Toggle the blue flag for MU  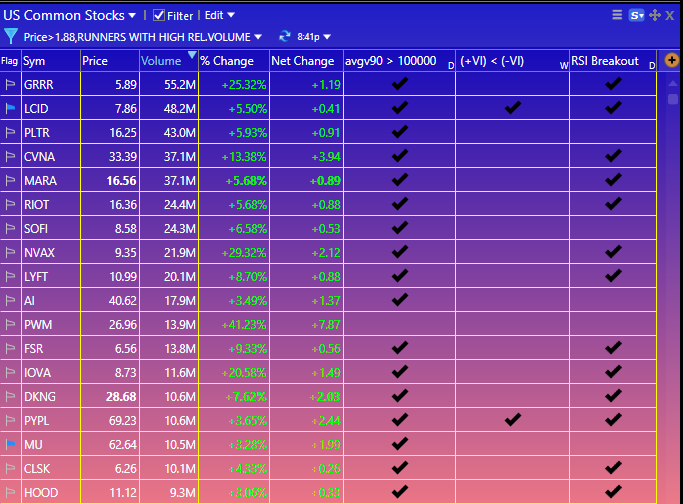point(10,444)
